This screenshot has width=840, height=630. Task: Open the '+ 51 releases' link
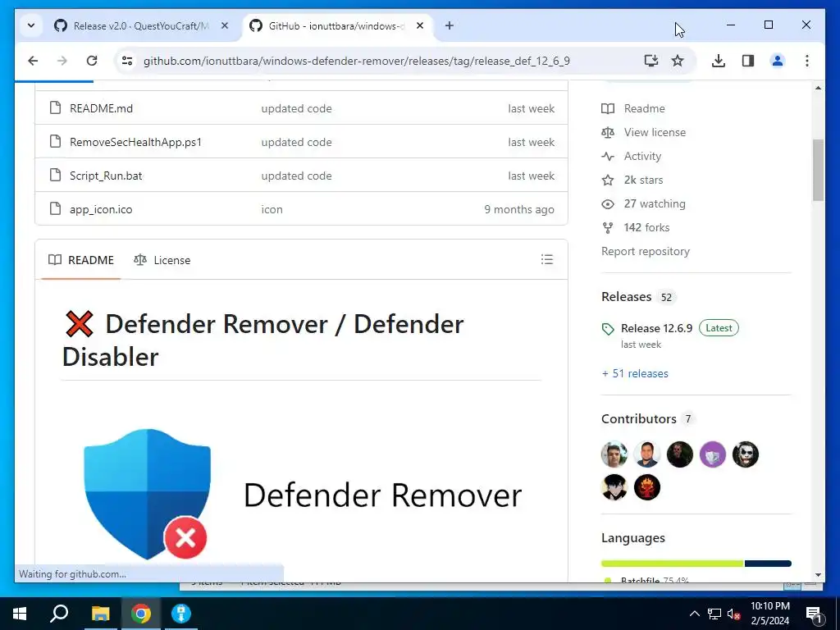pos(635,373)
